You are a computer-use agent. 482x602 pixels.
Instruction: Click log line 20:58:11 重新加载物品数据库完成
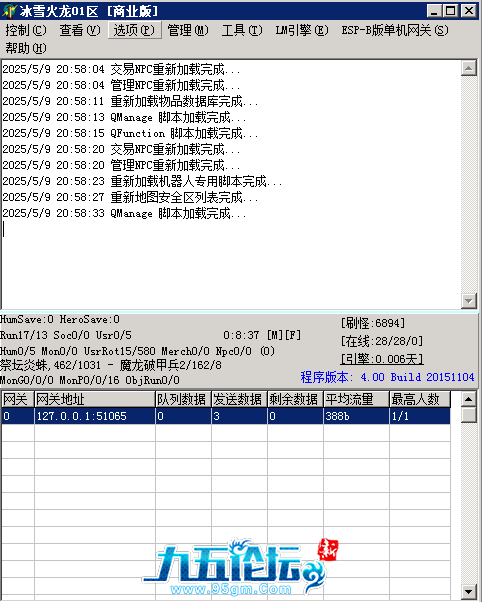[x=130, y=101]
